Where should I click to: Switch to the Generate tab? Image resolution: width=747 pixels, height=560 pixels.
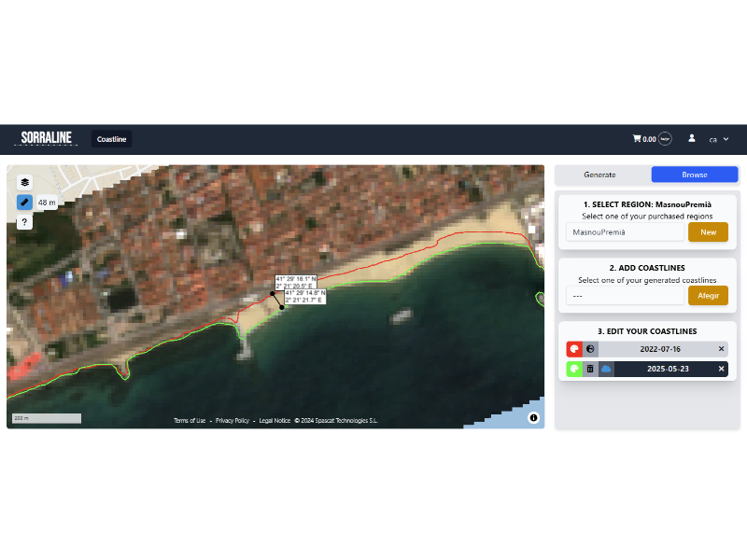tap(599, 175)
